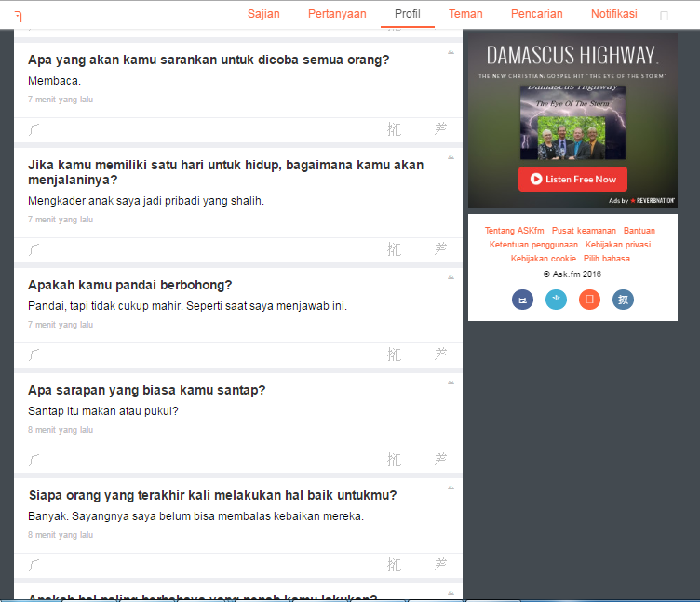Click rightmost gift icon under the 'Membaca.' answer
This screenshot has width=700, height=602.
click(440, 128)
